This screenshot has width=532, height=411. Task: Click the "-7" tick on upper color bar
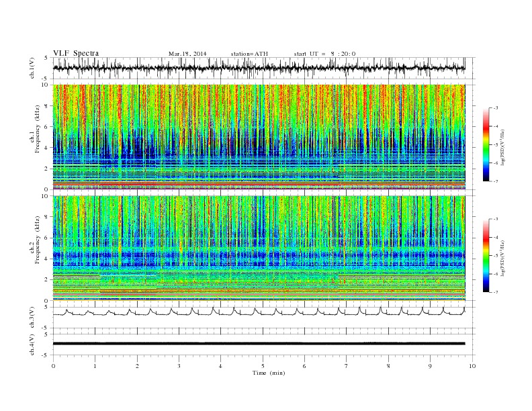point(496,181)
